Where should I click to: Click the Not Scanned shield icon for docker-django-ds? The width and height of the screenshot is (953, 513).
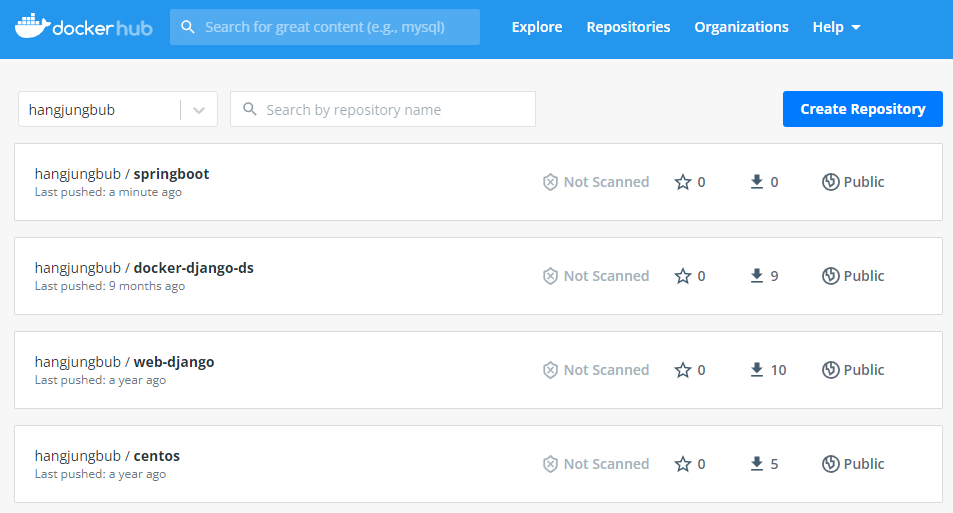click(x=550, y=276)
